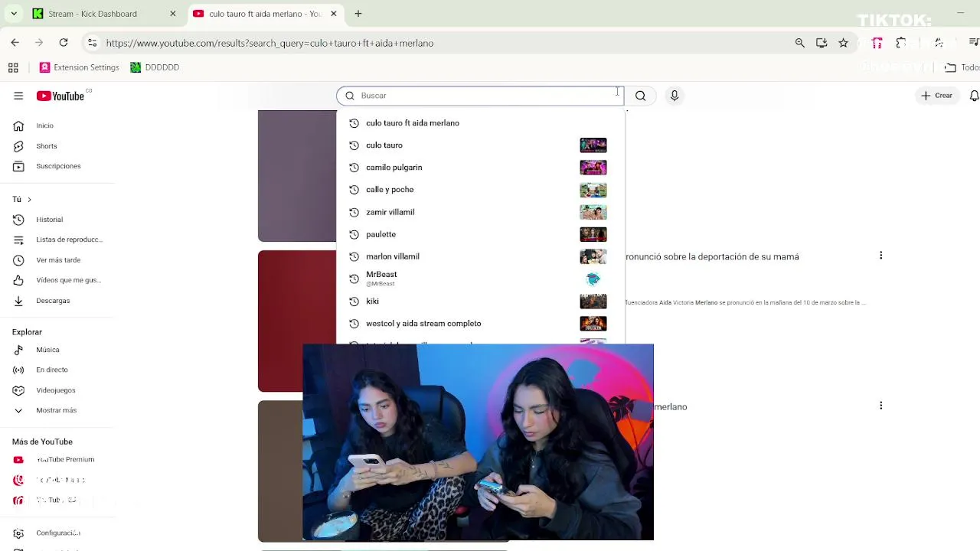Select the camilo pulgarin suggestion
This screenshot has width=980, height=551.
[480, 168]
